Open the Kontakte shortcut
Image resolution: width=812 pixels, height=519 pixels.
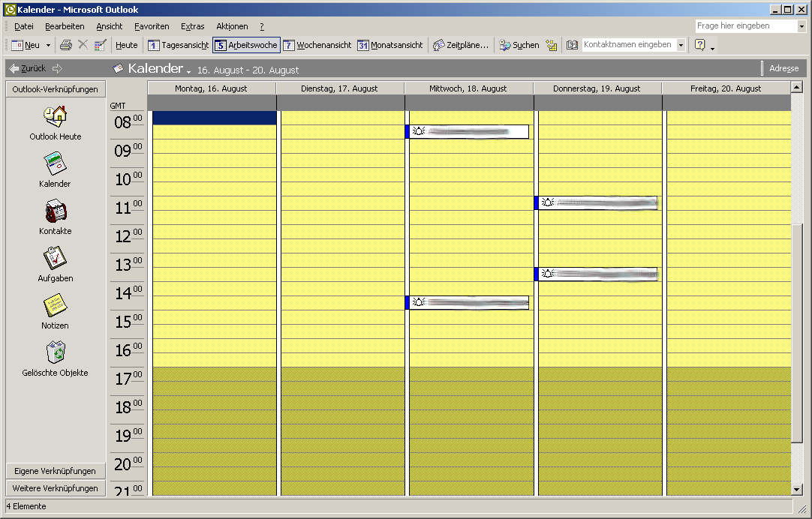click(55, 217)
